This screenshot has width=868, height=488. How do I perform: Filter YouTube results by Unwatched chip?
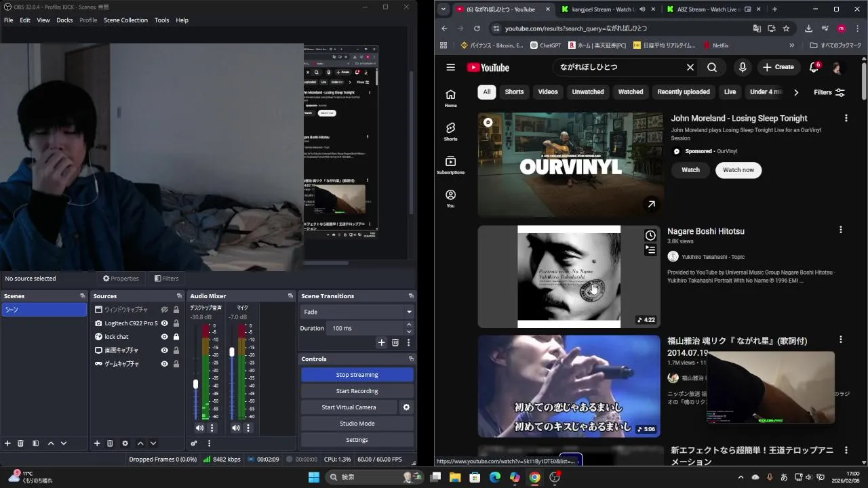pyautogui.click(x=588, y=92)
